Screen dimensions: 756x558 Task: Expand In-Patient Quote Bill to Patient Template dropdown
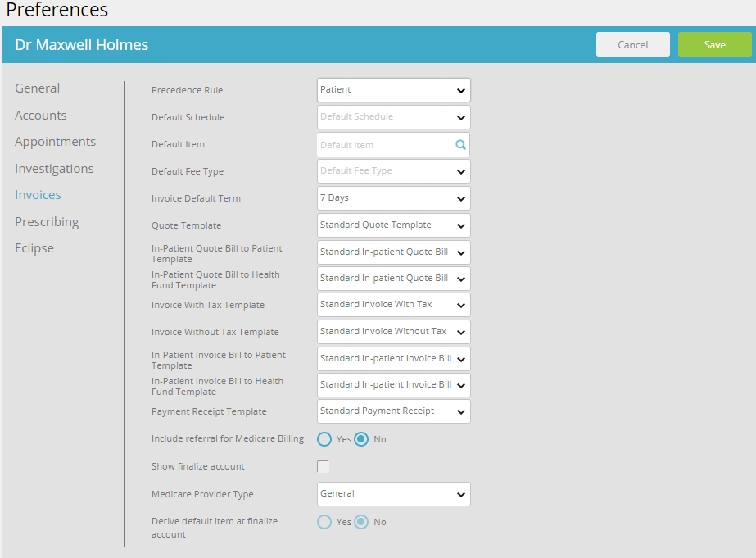(393, 252)
